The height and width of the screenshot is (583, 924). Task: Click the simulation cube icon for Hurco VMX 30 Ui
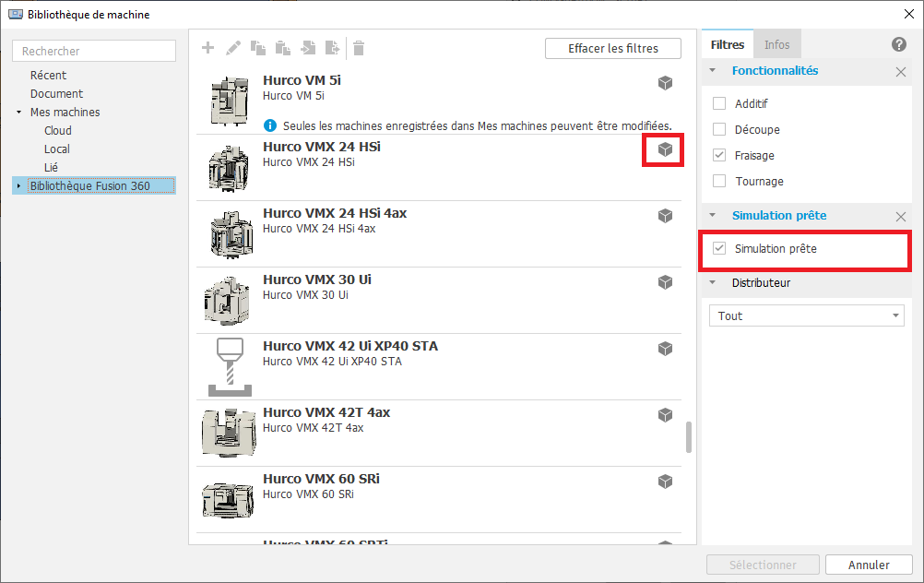(x=664, y=282)
